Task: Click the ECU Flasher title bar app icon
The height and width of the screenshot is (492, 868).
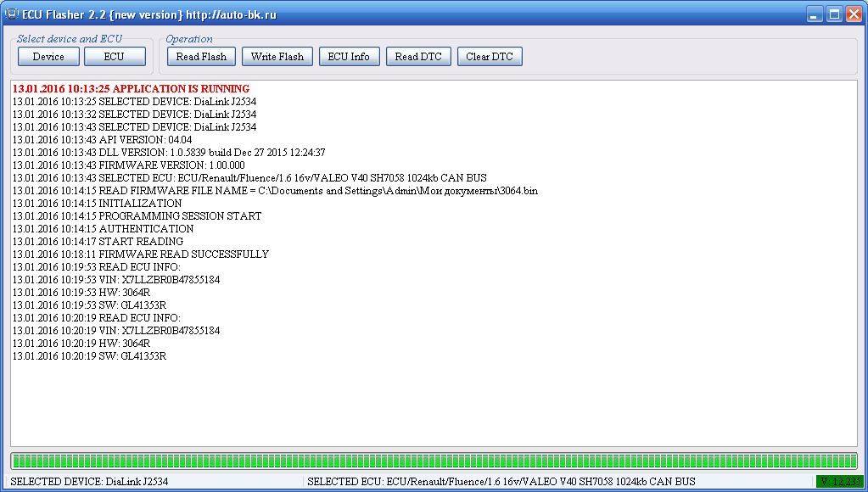Action: 12,14
